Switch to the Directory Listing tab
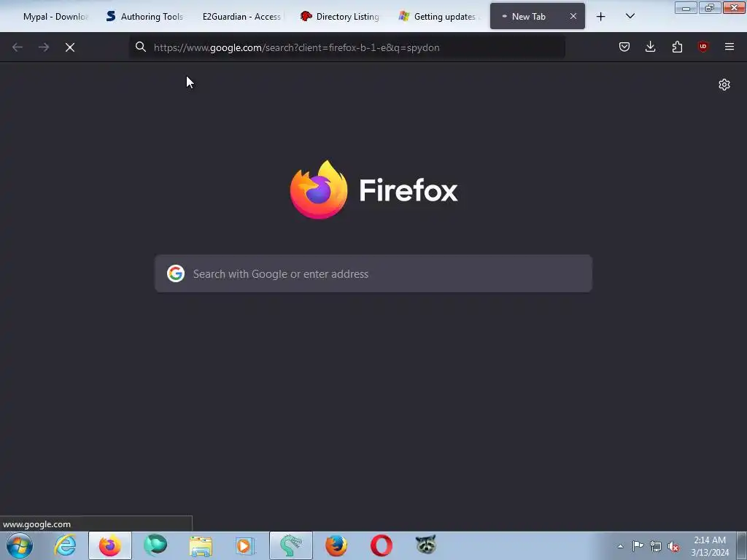The width and height of the screenshot is (747, 560). [340, 17]
